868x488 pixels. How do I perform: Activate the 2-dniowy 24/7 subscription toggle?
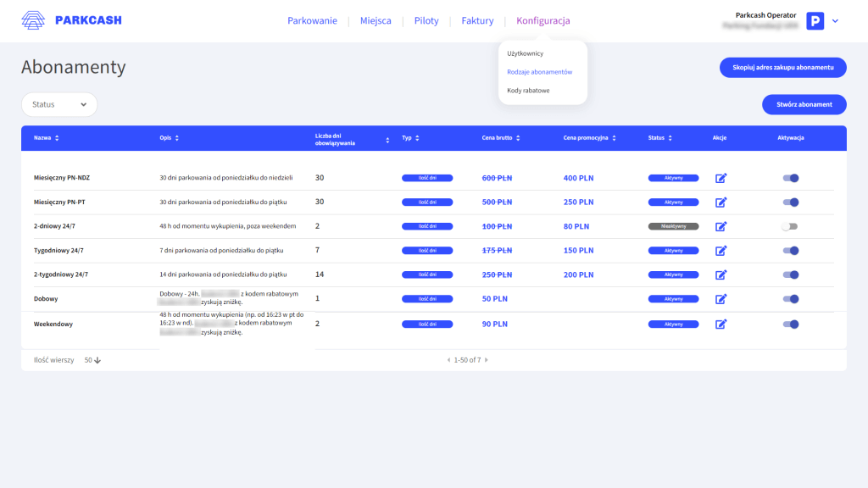pyautogui.click(x=790, y=226)
